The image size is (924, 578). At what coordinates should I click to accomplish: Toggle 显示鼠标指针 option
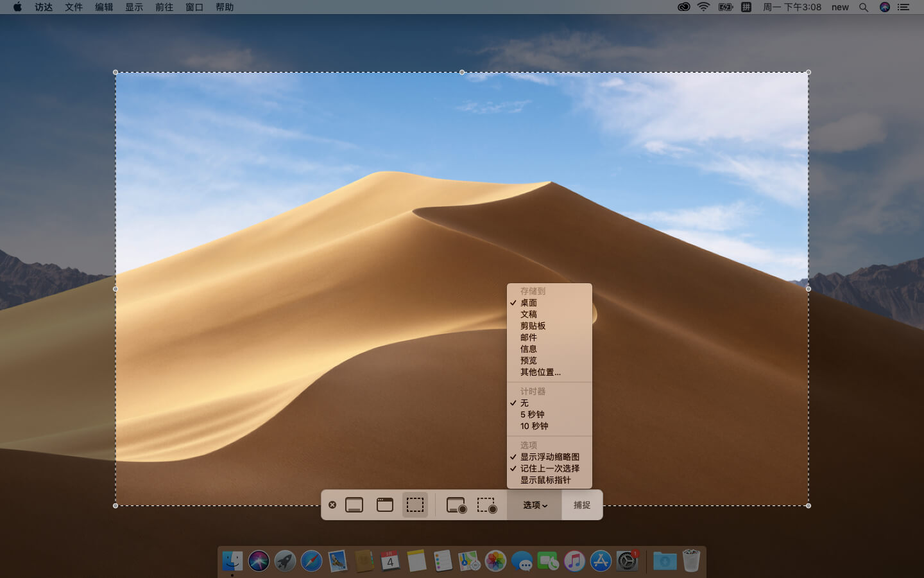549,480
